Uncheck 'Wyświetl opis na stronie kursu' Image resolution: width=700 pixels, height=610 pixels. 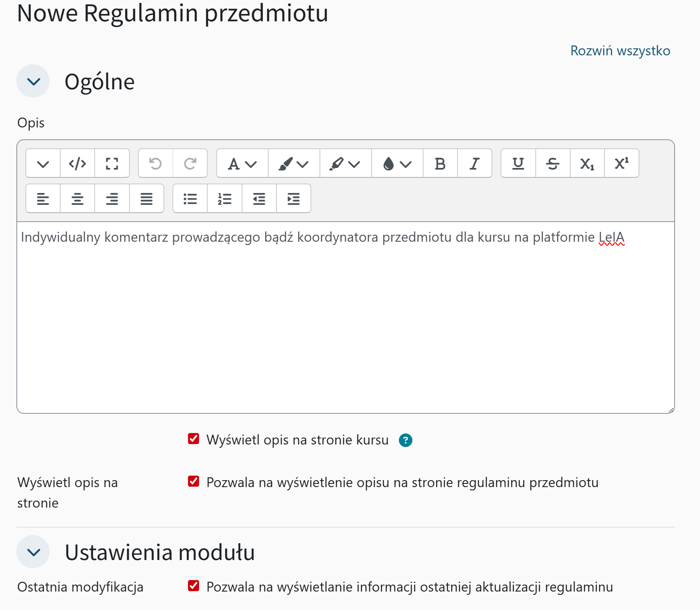[194, 439]
